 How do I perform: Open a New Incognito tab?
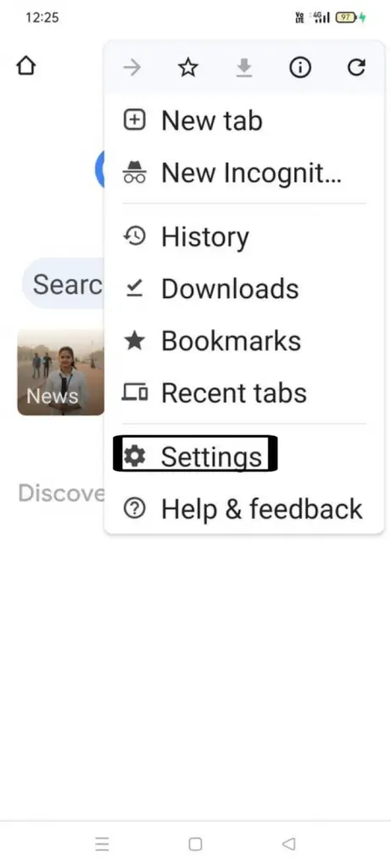pos(243,172)
